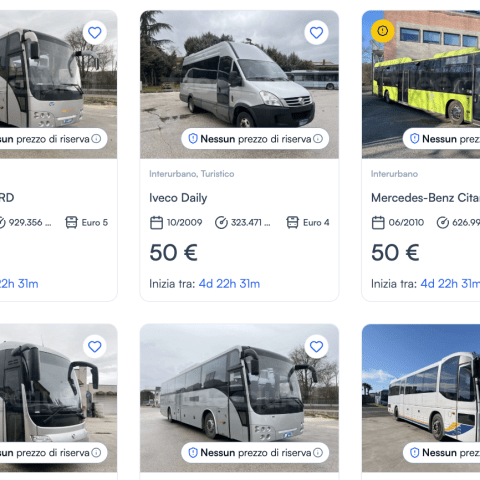Click shield icon on Iveco Daily reserve badge
480x480 pixels.
193,139
